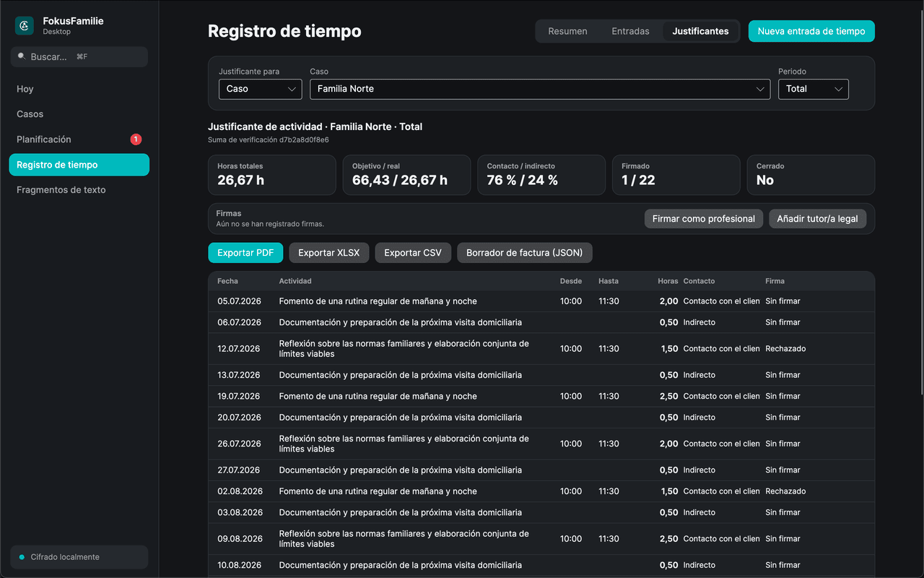Screen dimensions: 924x578
Task: Go to Planificación in the sidebar
Action: tap(79, 139)
